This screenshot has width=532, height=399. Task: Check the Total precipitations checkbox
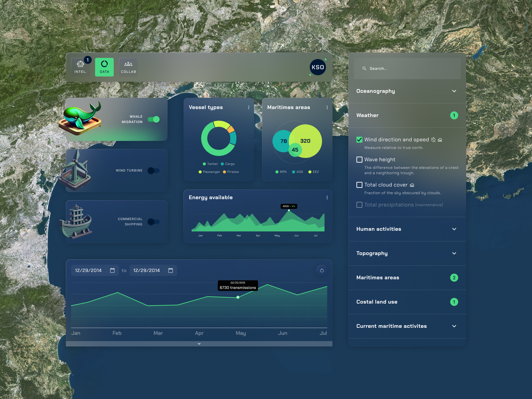click(359, 205)
